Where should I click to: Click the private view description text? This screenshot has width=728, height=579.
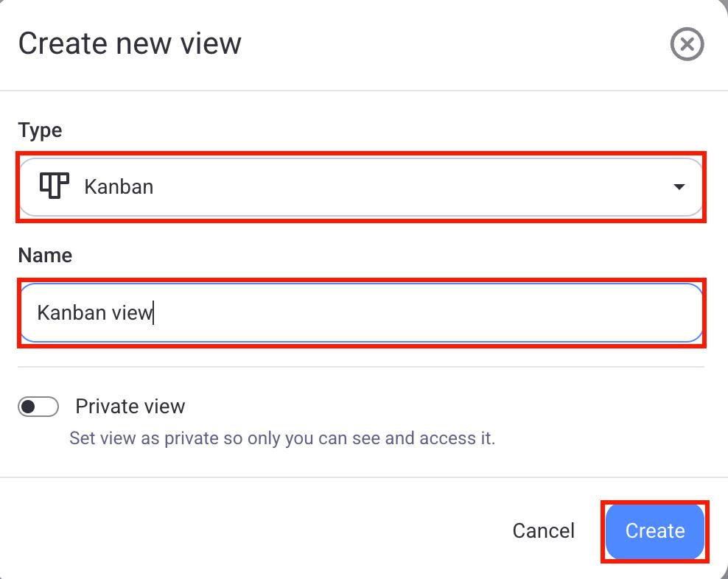coord(282,438)
